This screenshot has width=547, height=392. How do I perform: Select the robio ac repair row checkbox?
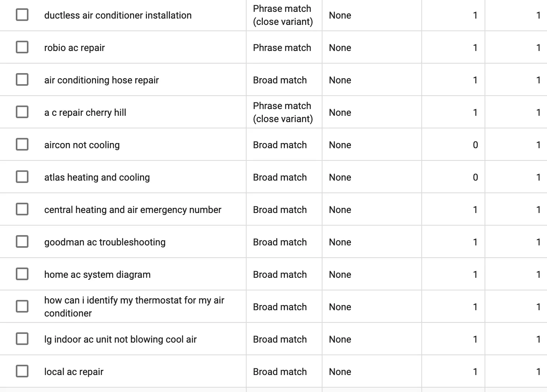[x=22, y=47]
